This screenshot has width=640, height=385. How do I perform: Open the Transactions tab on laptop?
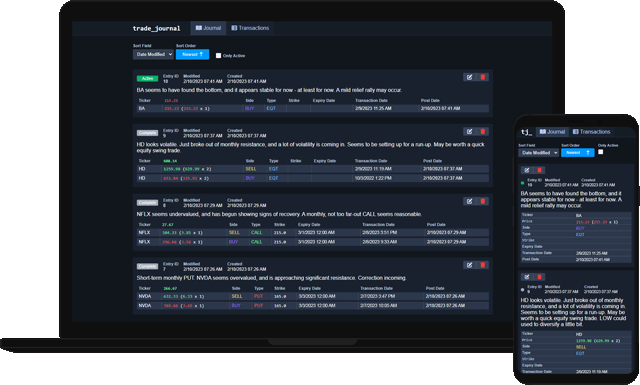tap(250, 28)
